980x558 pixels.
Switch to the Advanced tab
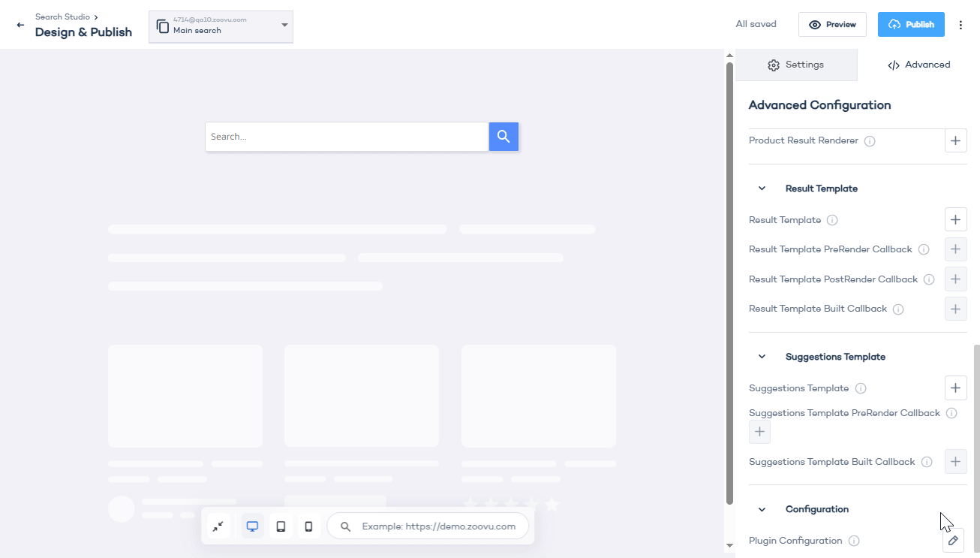point(918,65)
